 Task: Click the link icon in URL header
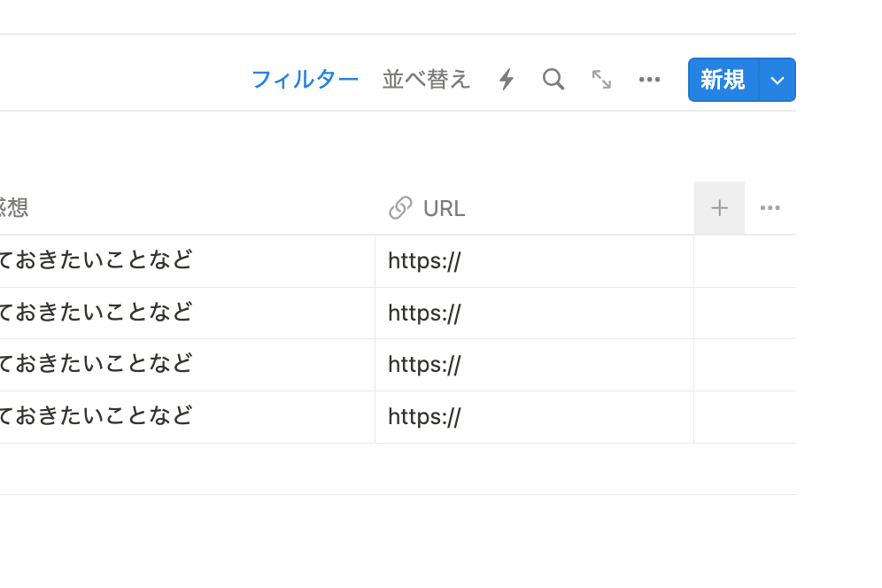[x=400, y=208]
